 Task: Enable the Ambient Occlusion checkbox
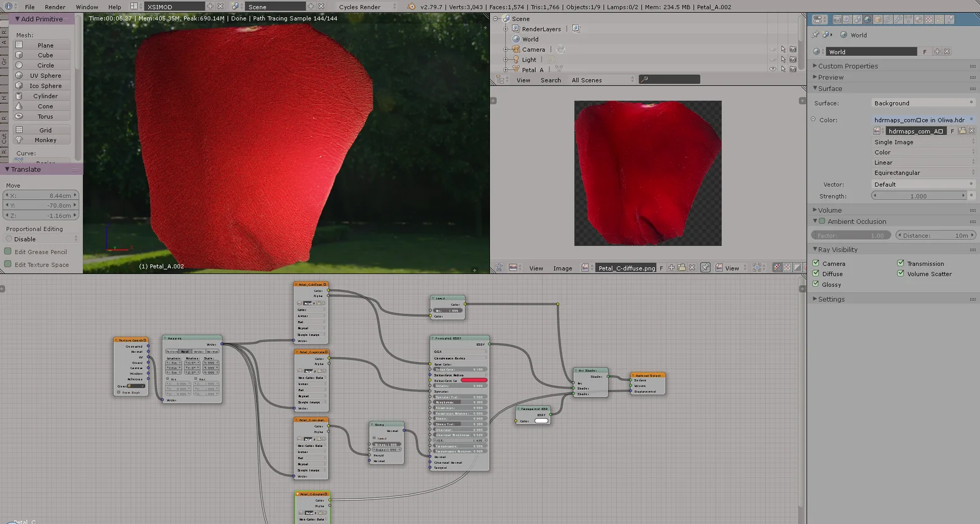822,221
